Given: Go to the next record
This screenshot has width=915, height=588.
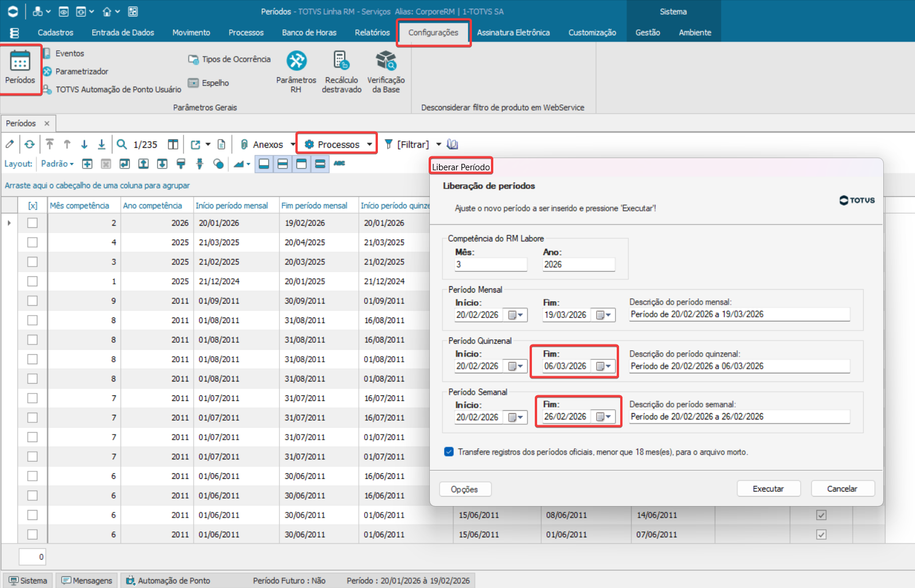Looking at the screenshot, I should pyautogui.click(x=84, y=144).
